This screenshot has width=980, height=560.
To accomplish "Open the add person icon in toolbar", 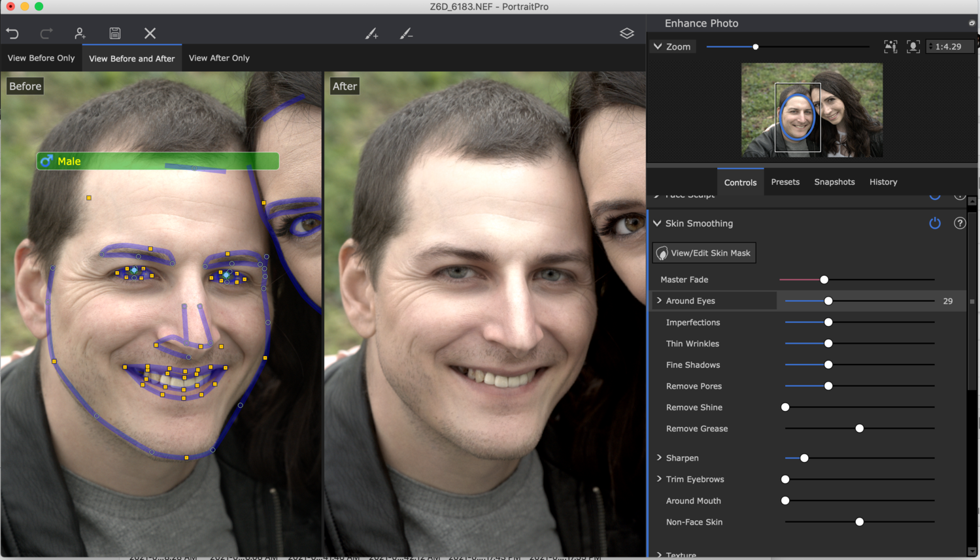I will coord(80,33).
